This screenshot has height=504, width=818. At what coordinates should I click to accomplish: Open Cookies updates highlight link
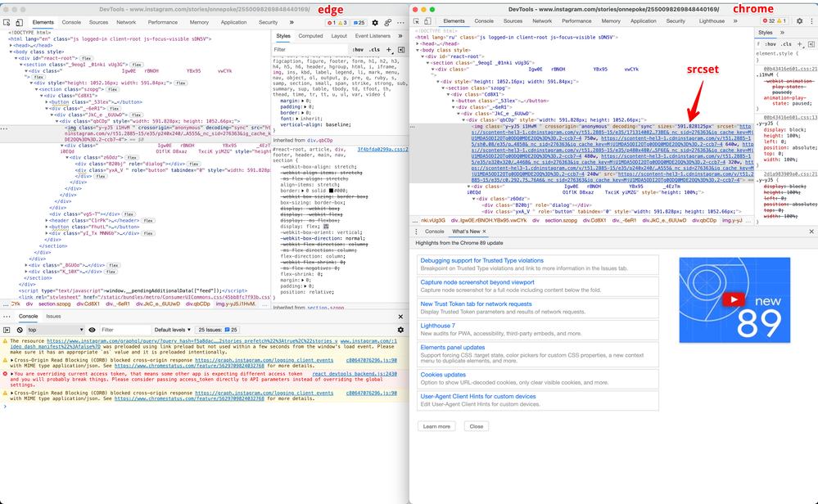[x=443, y=375]
